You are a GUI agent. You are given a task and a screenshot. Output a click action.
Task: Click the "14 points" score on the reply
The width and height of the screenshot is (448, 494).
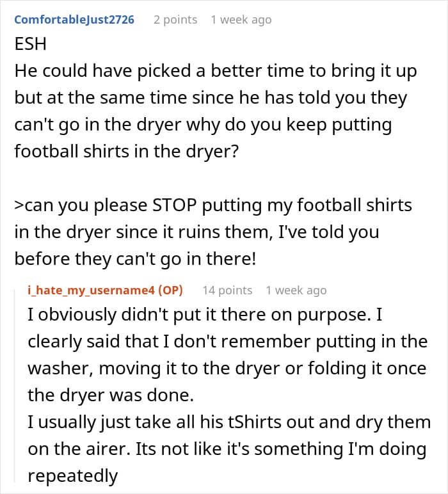pyautogui.click(x=227, y=290)
